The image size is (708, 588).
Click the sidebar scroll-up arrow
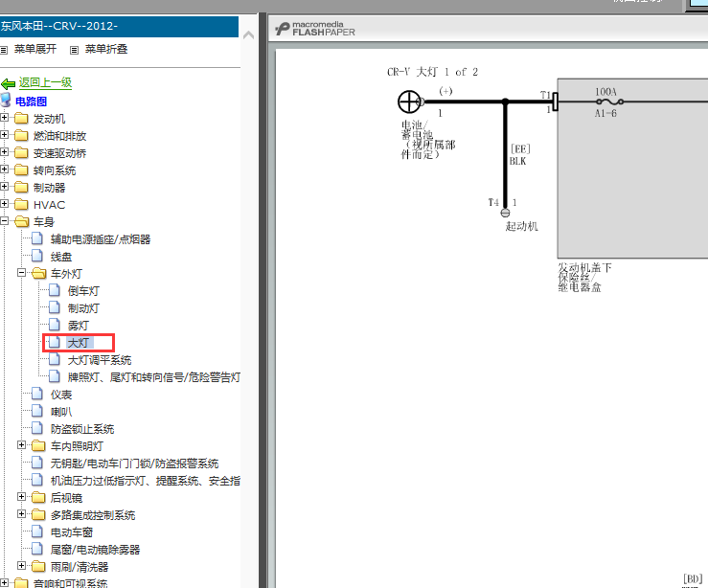tap(248, 35)
